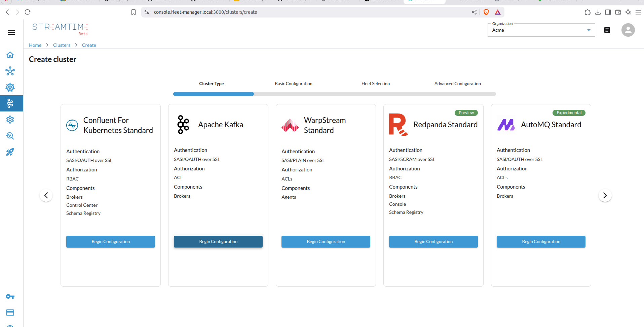Open the Organization Acme dropdown
Viewport: 644px width, 327px height.
(541, 30)
